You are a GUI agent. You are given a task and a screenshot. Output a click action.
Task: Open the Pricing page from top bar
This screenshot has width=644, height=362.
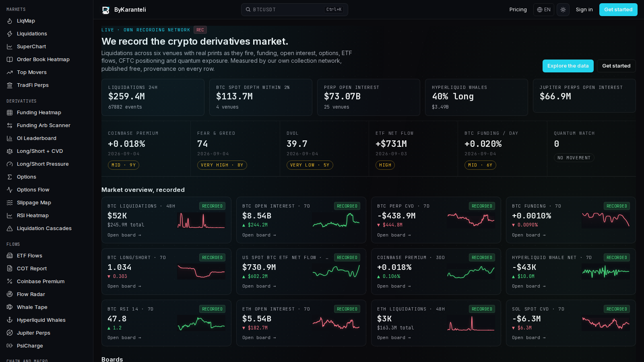[518, 10]
